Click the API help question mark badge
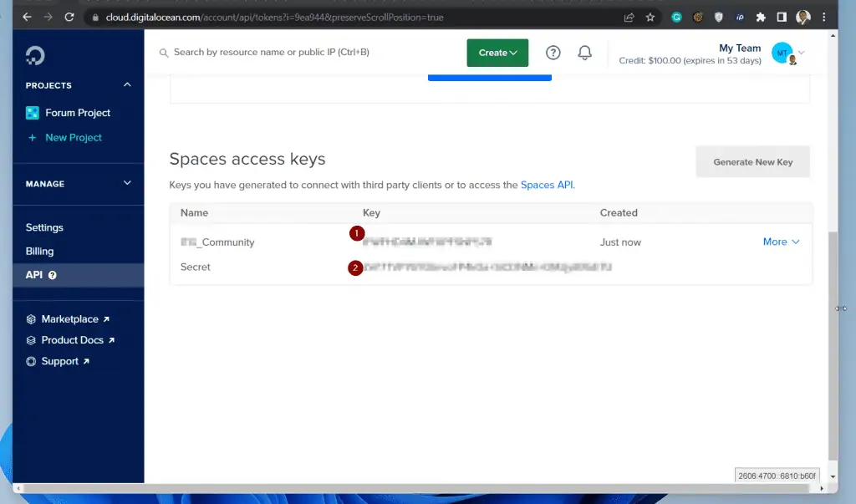856x504 pixels. (x=53, y=275)
